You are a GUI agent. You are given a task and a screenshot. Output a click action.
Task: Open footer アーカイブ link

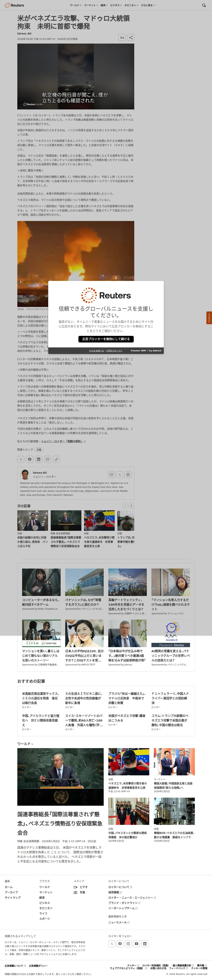pos(11,892)
